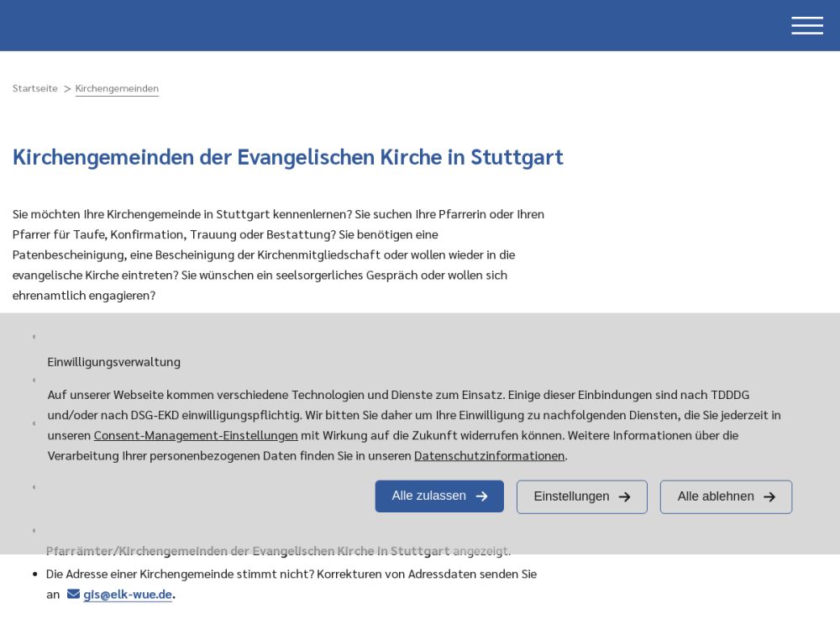Select the Kirchengemeinden breadcrumb item
Image resolution: width=840 pixels, height=630 pixels.
(x=117, y=88)
